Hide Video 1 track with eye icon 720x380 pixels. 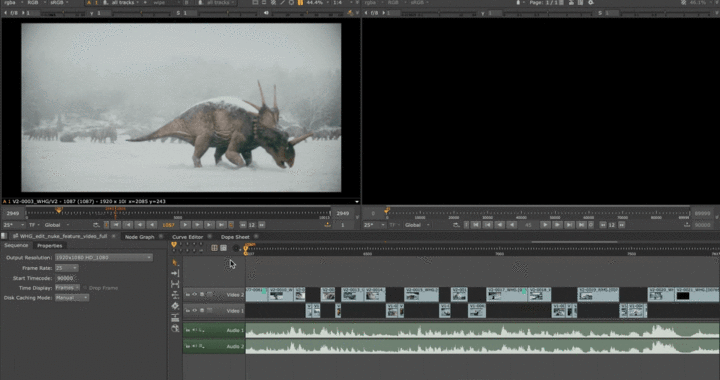[x=194, y=311]
